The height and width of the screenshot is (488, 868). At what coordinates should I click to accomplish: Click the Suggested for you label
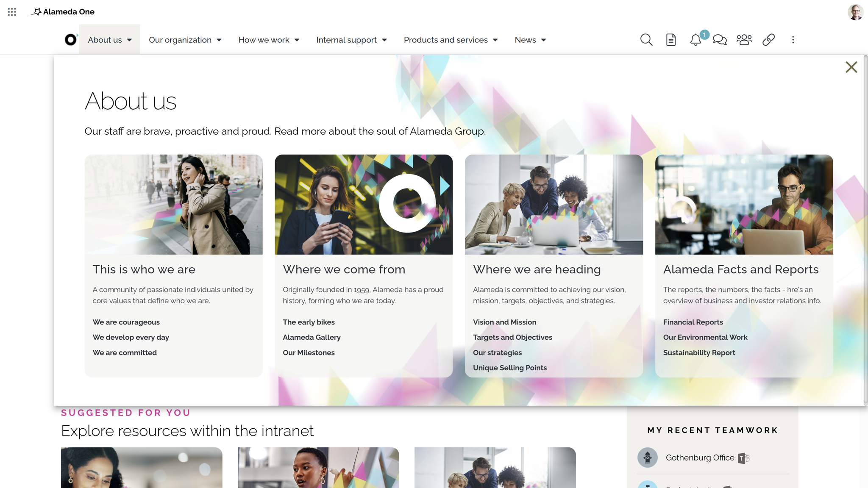click(126, 413)
